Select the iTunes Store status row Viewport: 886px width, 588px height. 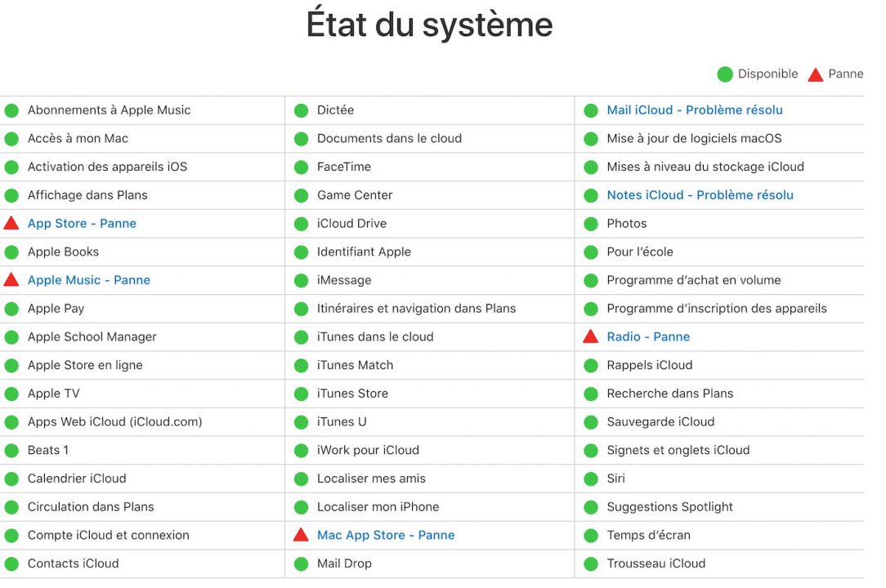pyautogui.click(x=429, y=393)
